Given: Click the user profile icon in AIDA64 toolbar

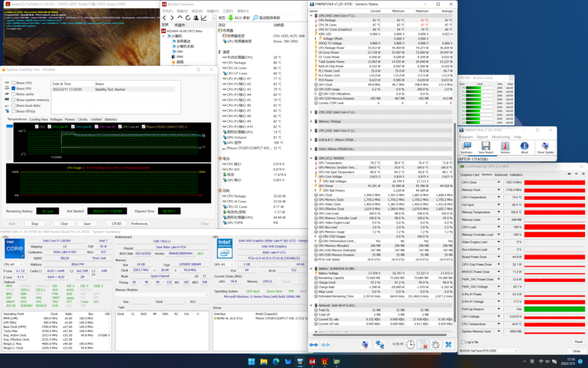Looking at the screenshot, I should pos(196,17).
